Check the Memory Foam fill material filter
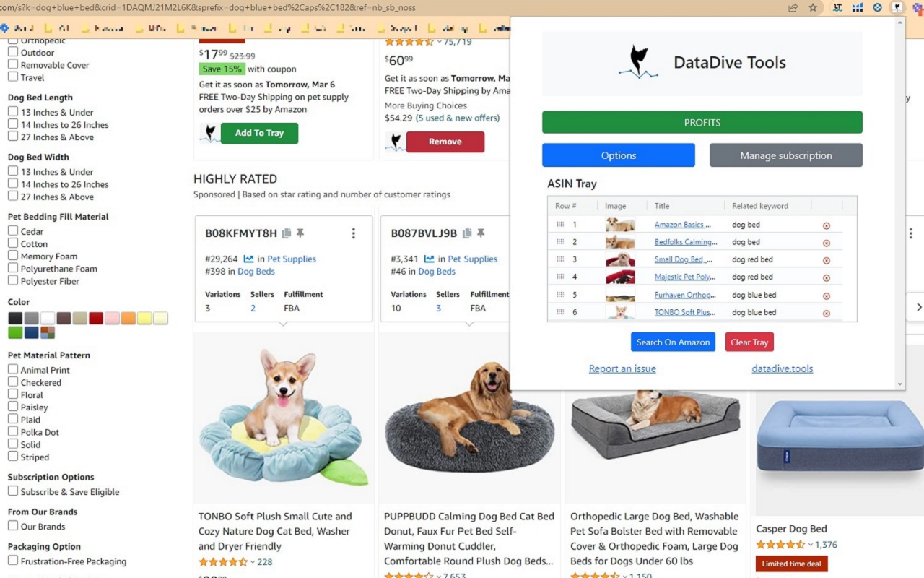Screen dimensions: 924x578 (x=13, y=256)
